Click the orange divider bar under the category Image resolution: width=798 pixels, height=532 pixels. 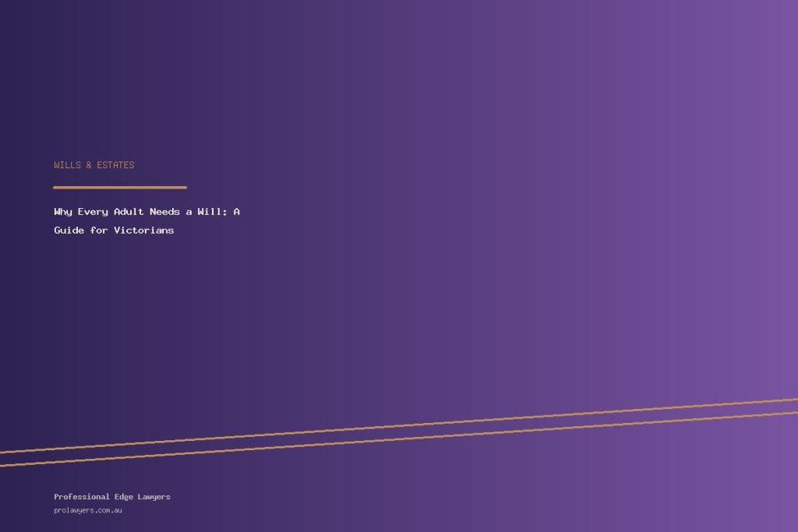[x=119, y=187]
